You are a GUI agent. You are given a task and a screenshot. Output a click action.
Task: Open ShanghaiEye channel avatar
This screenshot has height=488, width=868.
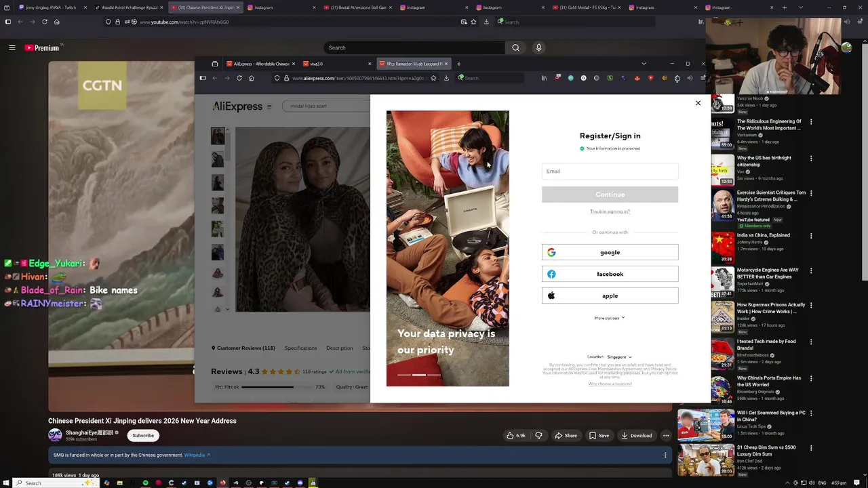(55, 435)
